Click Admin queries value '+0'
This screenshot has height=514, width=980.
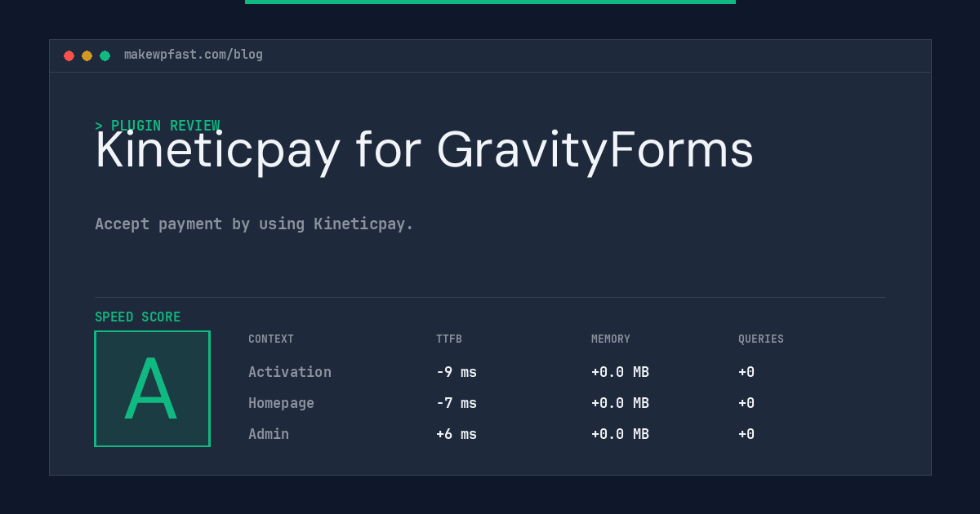(746, 434)
